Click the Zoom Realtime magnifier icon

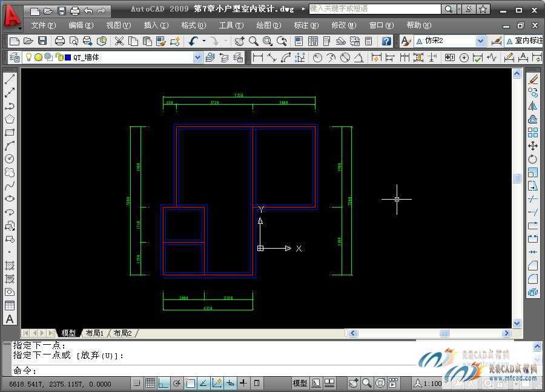coord(253,41)
